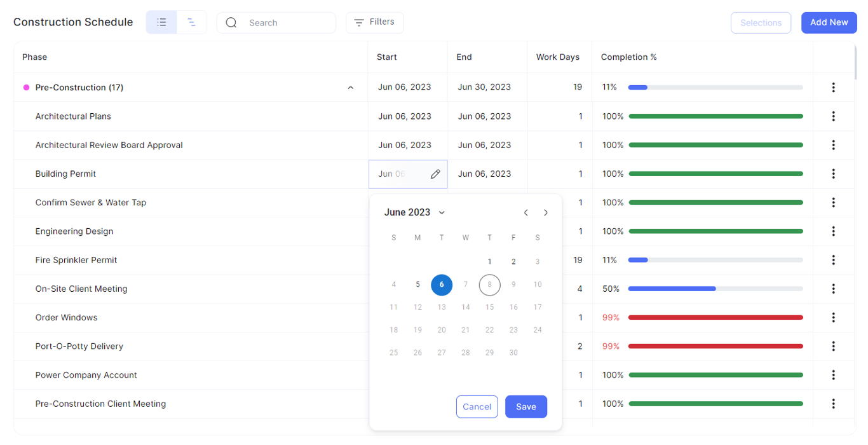This screenshot has height=445, width=868.
Task: Click the search magnifier icon
Action: (x=231, y=22)
